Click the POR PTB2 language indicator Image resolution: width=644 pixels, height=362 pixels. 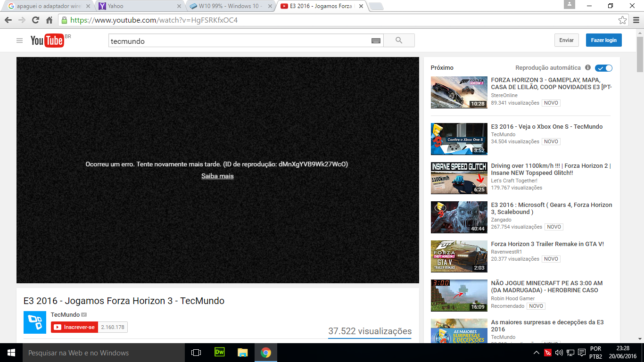(595, 353)
